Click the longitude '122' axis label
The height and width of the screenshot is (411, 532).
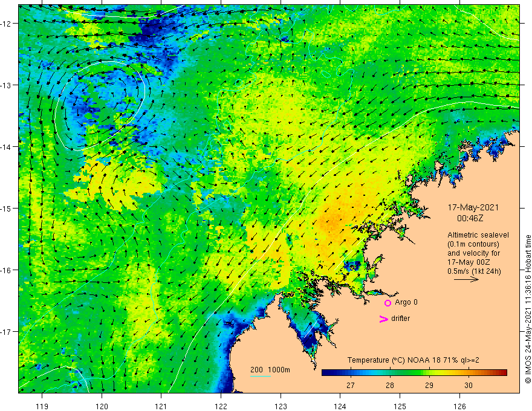(x=221, y=406)
